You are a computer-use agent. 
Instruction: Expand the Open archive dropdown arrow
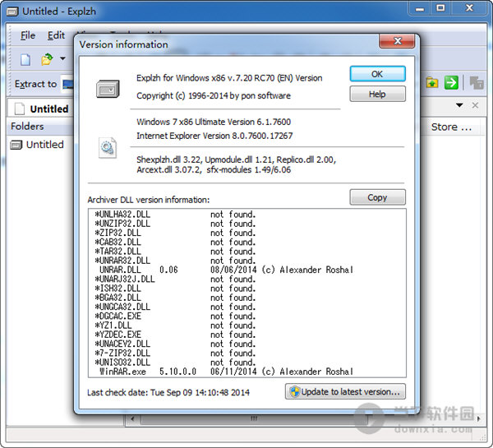63,58
